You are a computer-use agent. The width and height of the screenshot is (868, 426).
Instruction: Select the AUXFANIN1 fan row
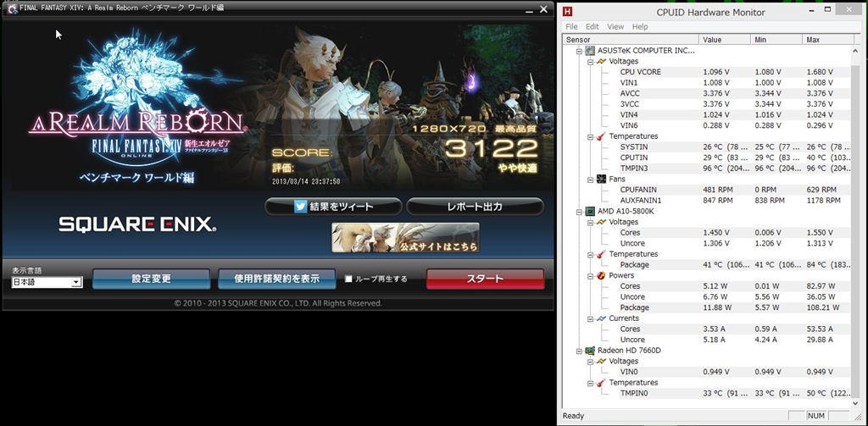click(x=734, y=200)
